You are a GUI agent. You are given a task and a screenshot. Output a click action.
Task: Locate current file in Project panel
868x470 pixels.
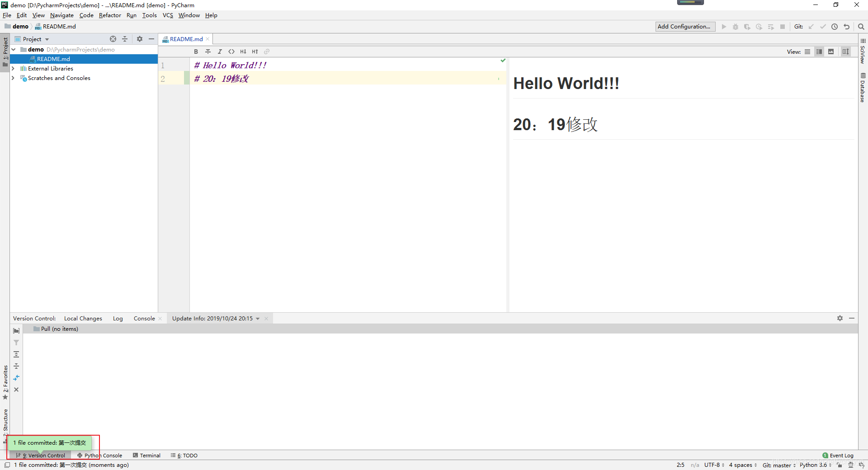(x=113, y=39)
